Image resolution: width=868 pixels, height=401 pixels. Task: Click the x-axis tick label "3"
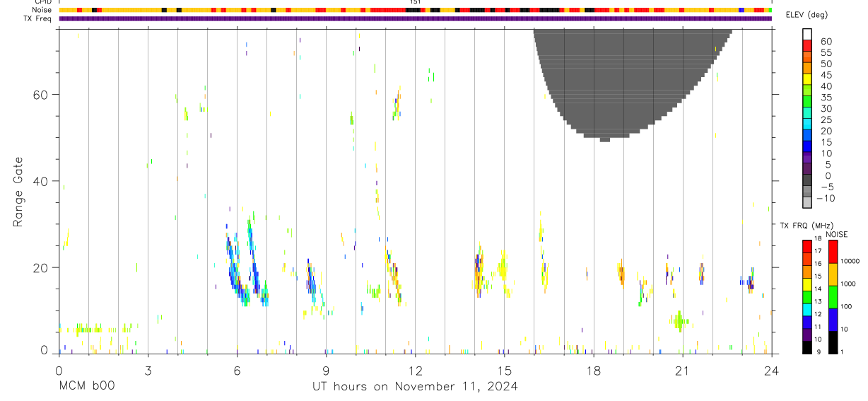[147, 371]
